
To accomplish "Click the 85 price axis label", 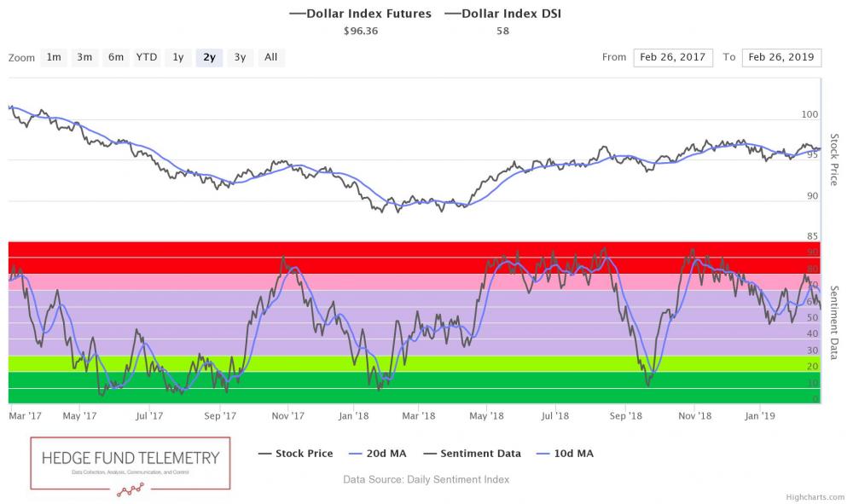I will 812,236.
